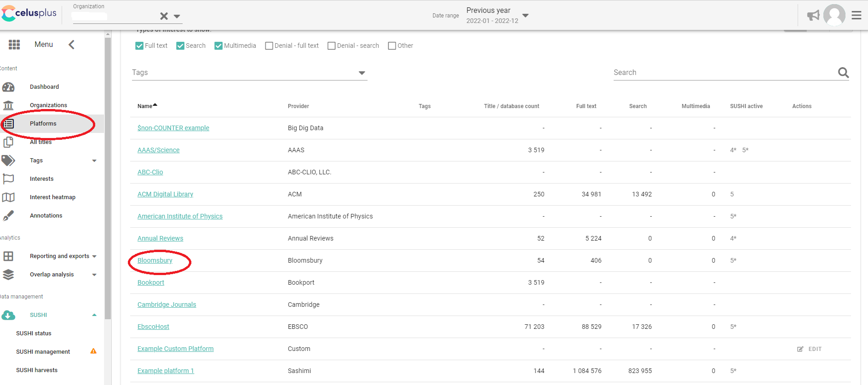
Task: Click the search magnifier icon
Action: 843,72
